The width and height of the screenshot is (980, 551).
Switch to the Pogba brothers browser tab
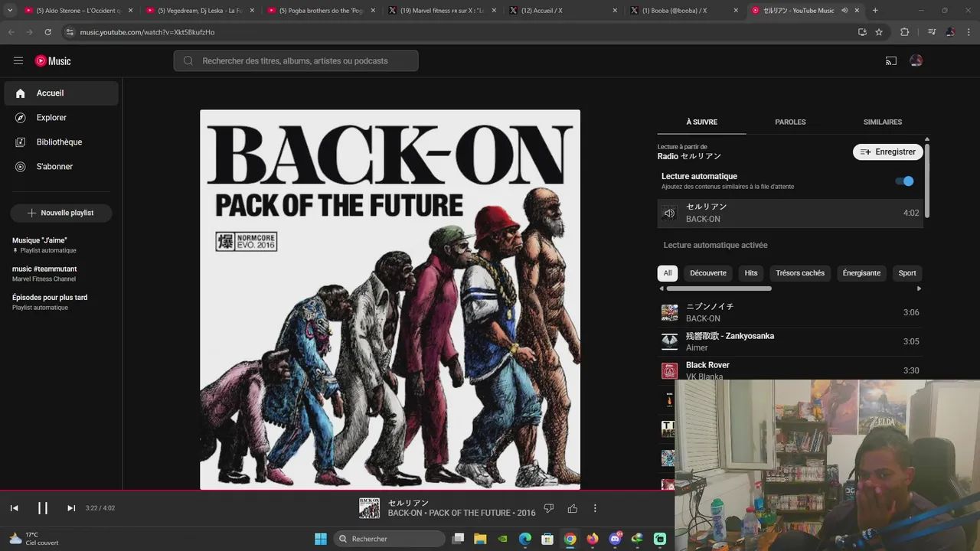point(322,11)
